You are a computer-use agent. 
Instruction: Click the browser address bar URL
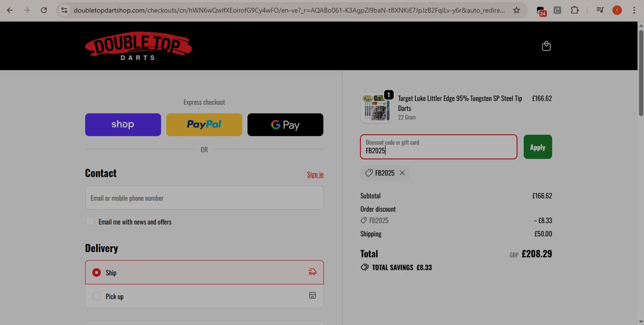(x=289, y=10)
